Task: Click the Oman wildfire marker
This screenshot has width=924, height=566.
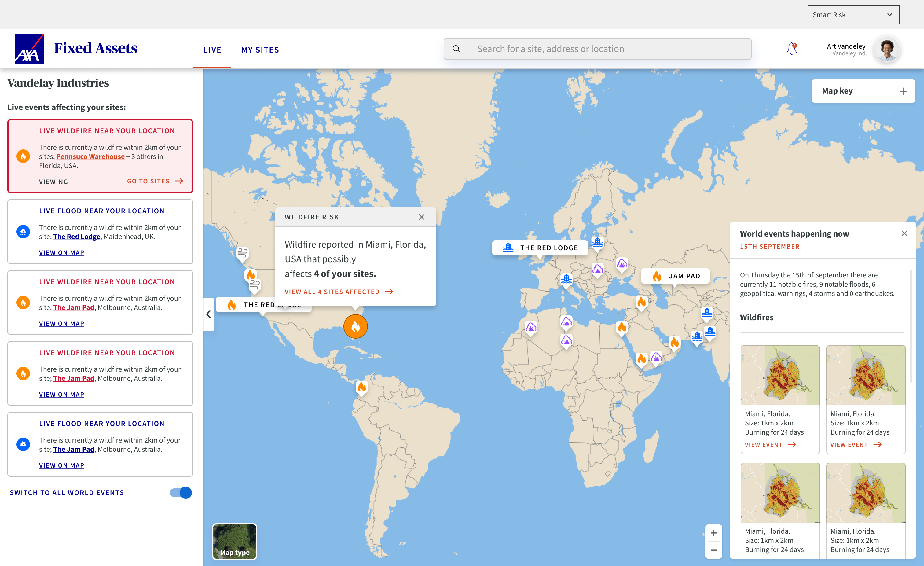Action: point(674,343)
